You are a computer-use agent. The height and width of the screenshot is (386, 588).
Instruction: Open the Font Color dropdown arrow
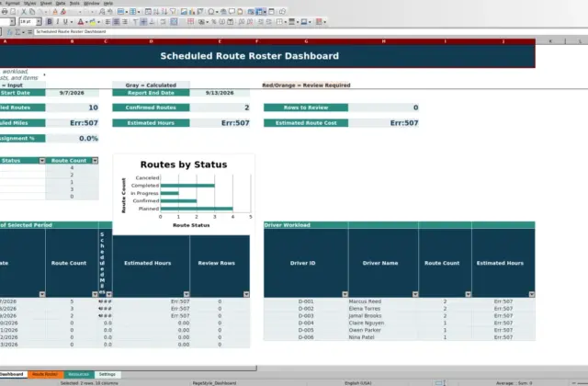86,22
